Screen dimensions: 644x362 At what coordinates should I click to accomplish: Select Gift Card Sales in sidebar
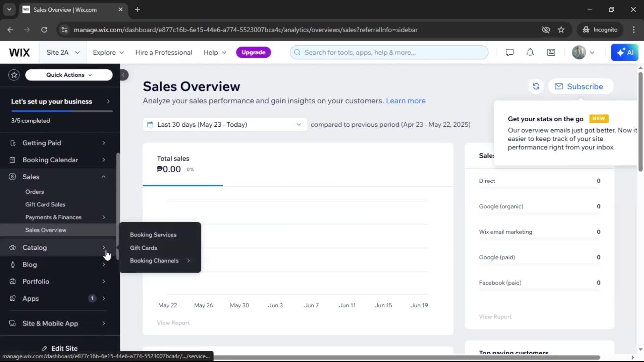pos(45,205)
